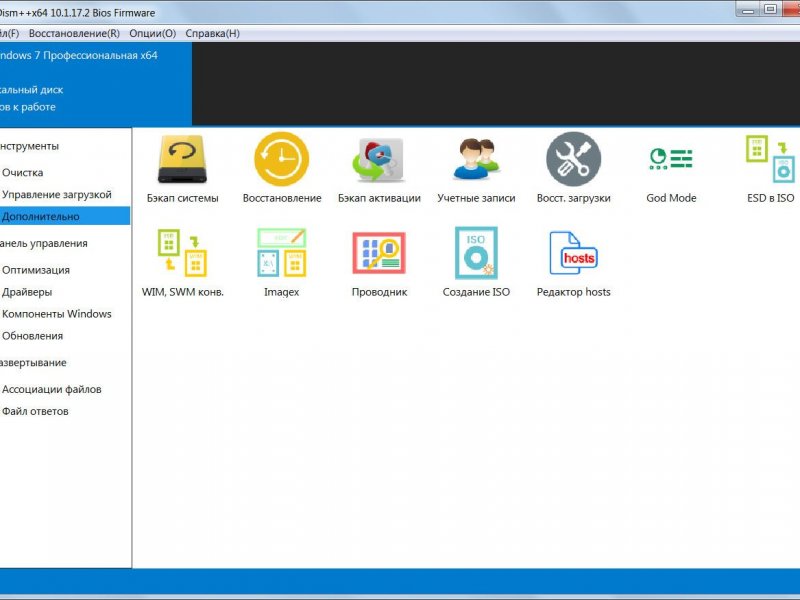Screen dimensions: 800x600
Task: Click the Редактор hosts label
Action: pyautogui.click(x=573, y=292)
